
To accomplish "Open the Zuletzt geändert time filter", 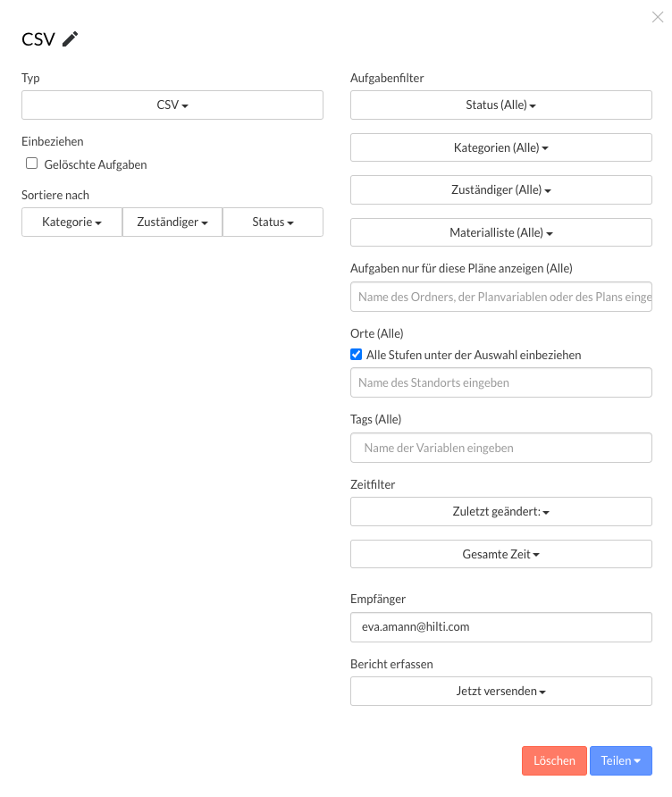I will click(x=500, y=512).
